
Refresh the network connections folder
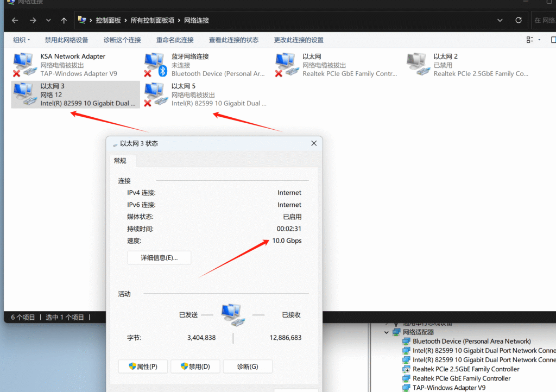pos(519,21)
